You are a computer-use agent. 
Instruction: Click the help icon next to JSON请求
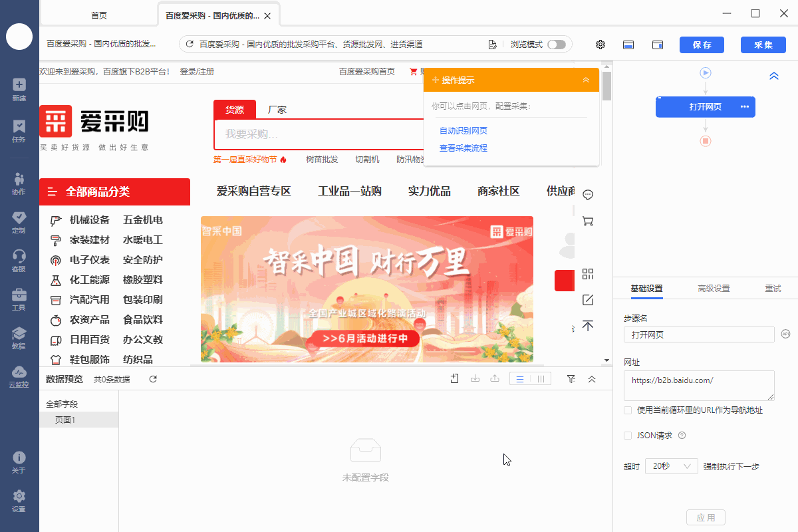tap(682, 436)
